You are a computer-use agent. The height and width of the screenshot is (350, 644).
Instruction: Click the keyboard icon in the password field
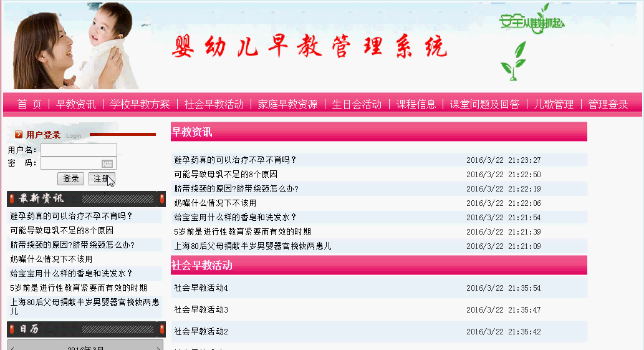[107, 163]
